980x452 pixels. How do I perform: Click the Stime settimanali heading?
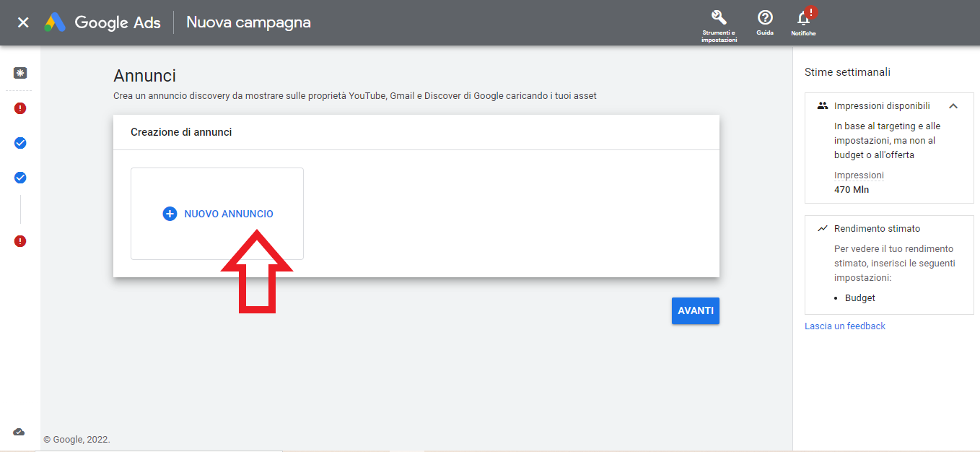tap(847, 72)
